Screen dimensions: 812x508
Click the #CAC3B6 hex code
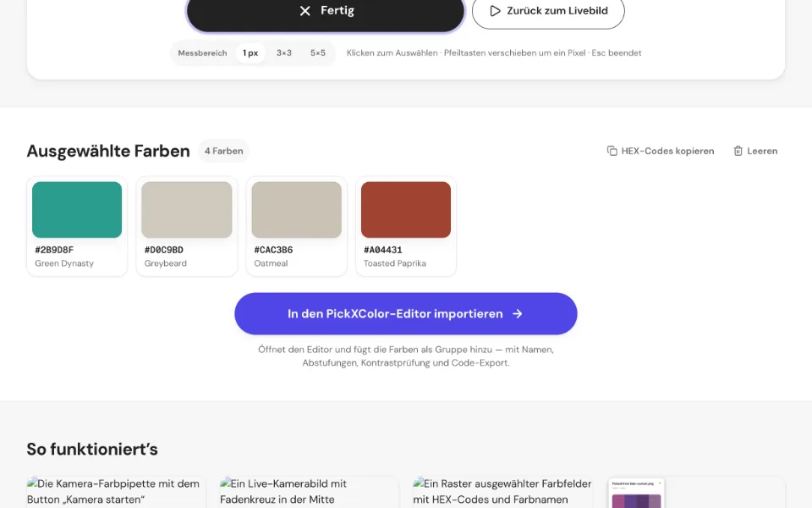click(273, 250)
